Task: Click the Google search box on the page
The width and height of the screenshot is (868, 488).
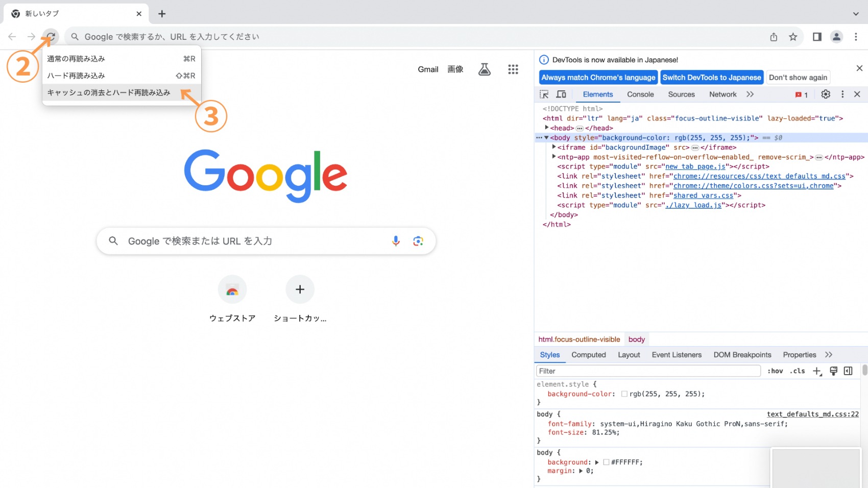Action: 266,241
